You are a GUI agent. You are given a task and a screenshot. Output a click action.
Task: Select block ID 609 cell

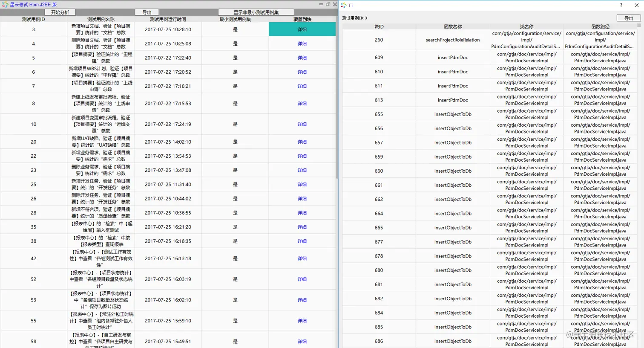tap(379, 58)
